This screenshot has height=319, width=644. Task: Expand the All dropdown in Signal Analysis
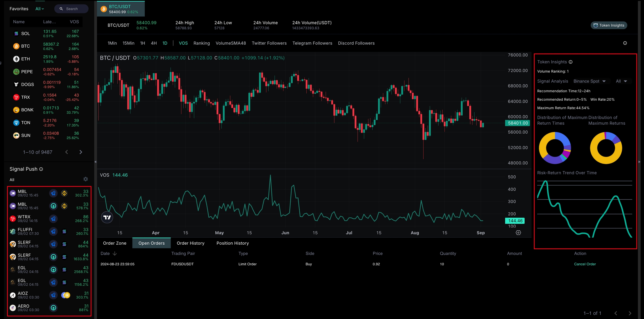pos(621,81)
